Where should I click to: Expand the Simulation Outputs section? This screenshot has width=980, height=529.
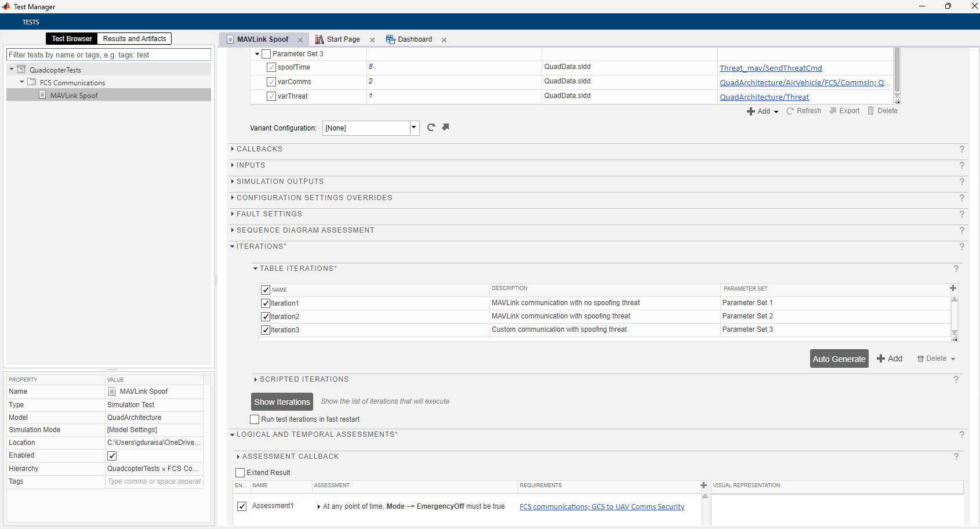click(280, 182)
